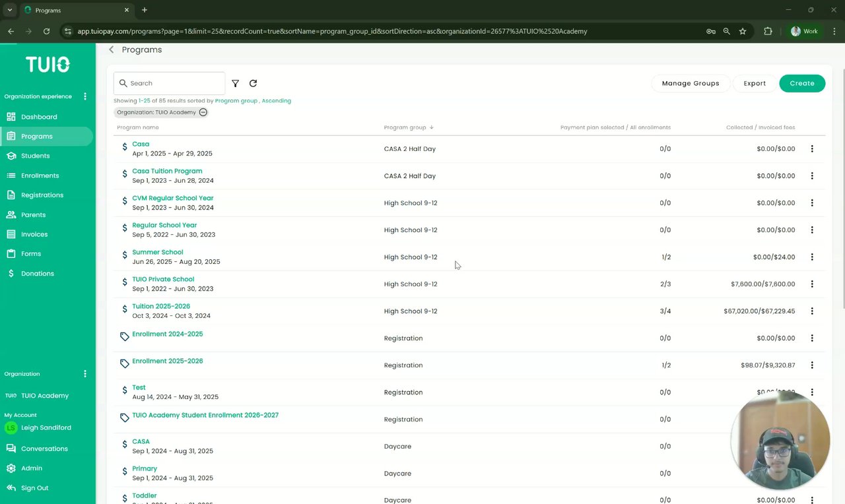Open three-dot menu for Tuition 2025-2026 row

pos(812,311)
